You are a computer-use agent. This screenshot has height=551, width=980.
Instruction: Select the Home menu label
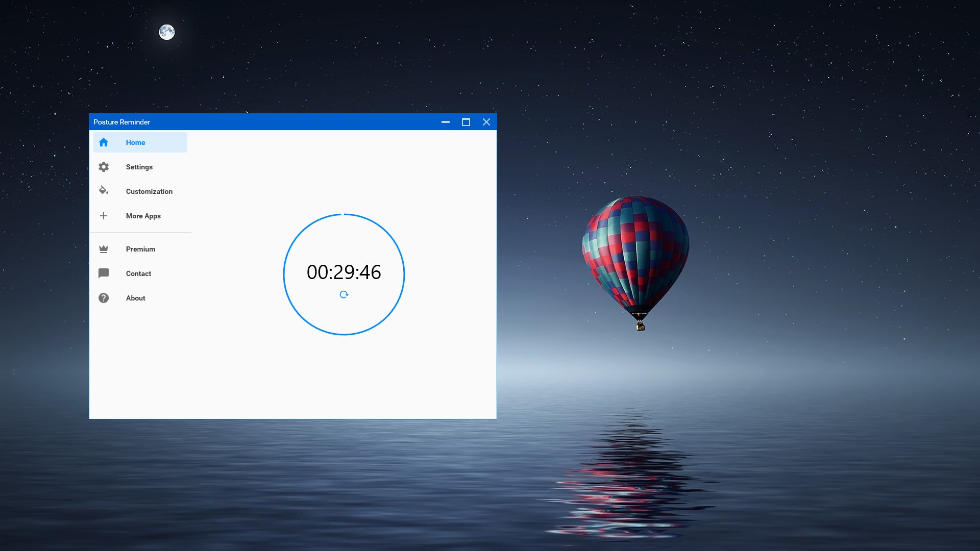pyautogui.click(x=135, y=142)
